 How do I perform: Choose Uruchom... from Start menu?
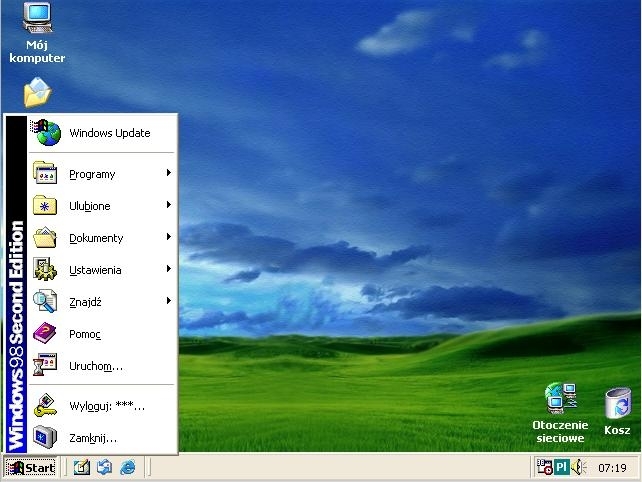pyautogui.click(x=102, y=365)
